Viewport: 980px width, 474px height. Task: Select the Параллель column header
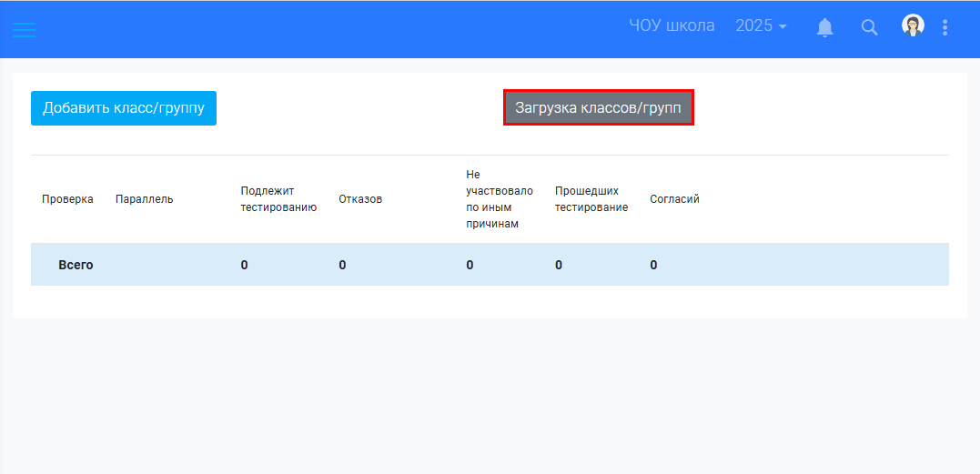click(144, 199)
